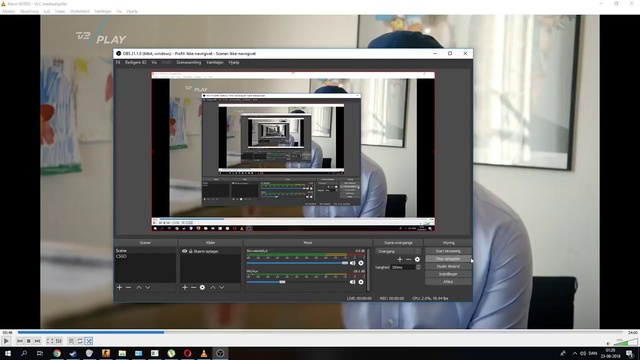Open Overgang transition dropdown in OBS

click(x=398, y=251)
